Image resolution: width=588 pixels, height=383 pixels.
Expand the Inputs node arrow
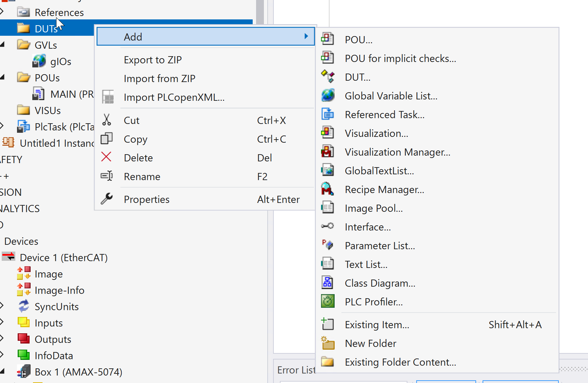pyautogui.click(x=2, y=322)
